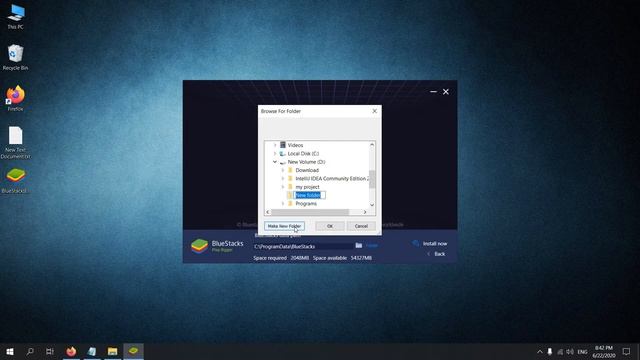Click horizontal scrollbar left arrow in tree
The image size is (640, 360).
[268, 212]
